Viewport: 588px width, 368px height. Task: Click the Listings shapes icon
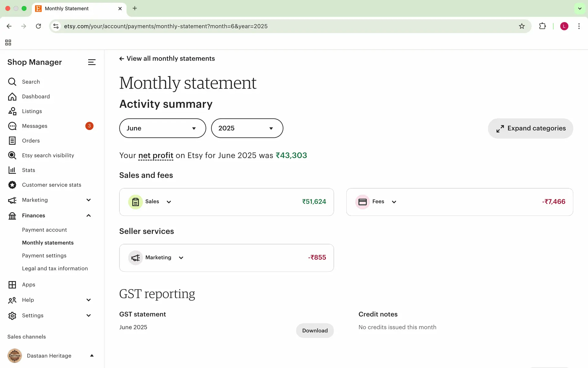(x=12, y=111)
